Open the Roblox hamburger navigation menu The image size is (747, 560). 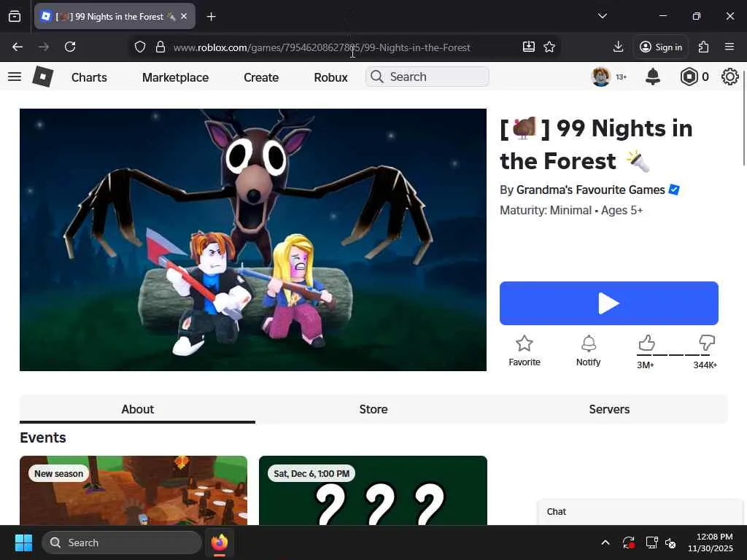tap(15, 77)
